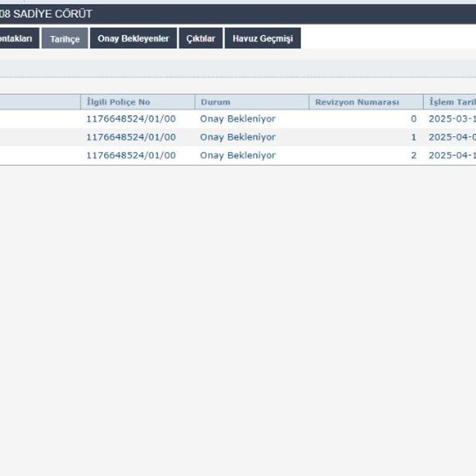Switch to the Onay Bekleyenler tab
Screen dimensions: 476x476
(x=133, y=38)
